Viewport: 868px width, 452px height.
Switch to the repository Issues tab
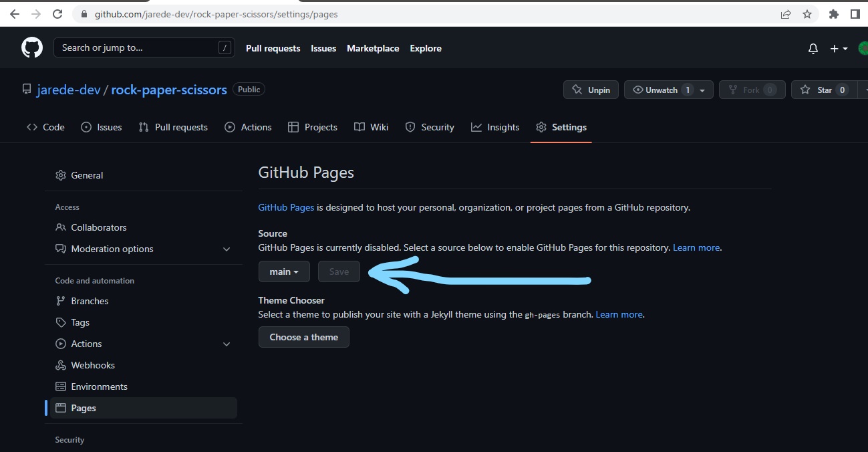[x=101, y=127]
